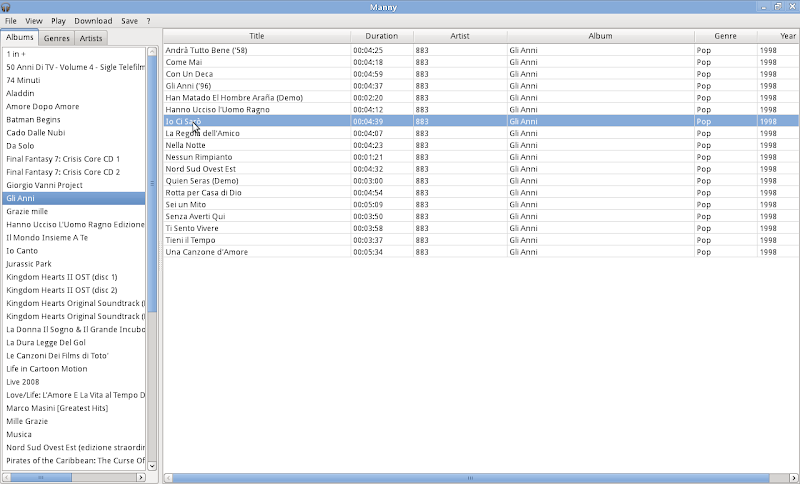Click track table horizontal scroll left arrow
This screenshot has width=800, height=484.
click(x=168, y=478)
